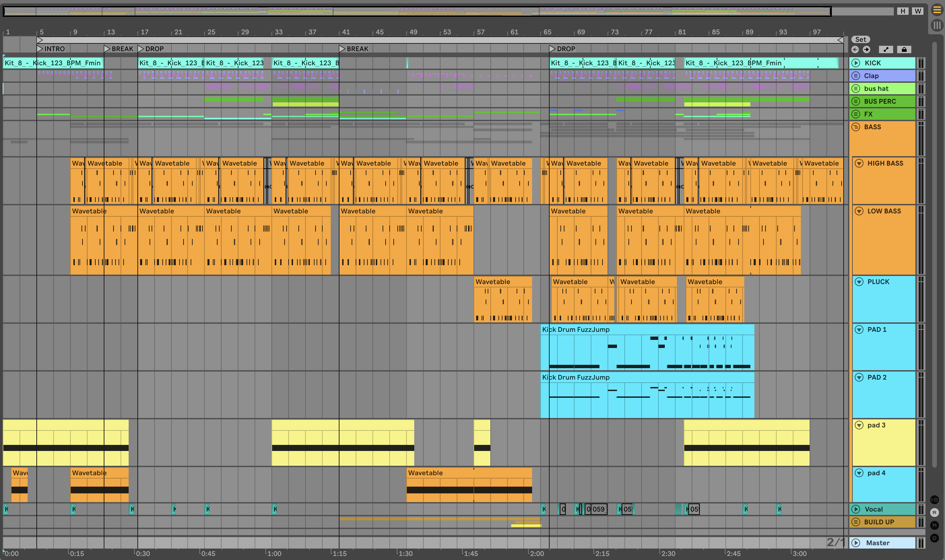Collapse the HIGH BASS track
The width and height of the screenshot is (945, 560).
(x=859, y=164)
